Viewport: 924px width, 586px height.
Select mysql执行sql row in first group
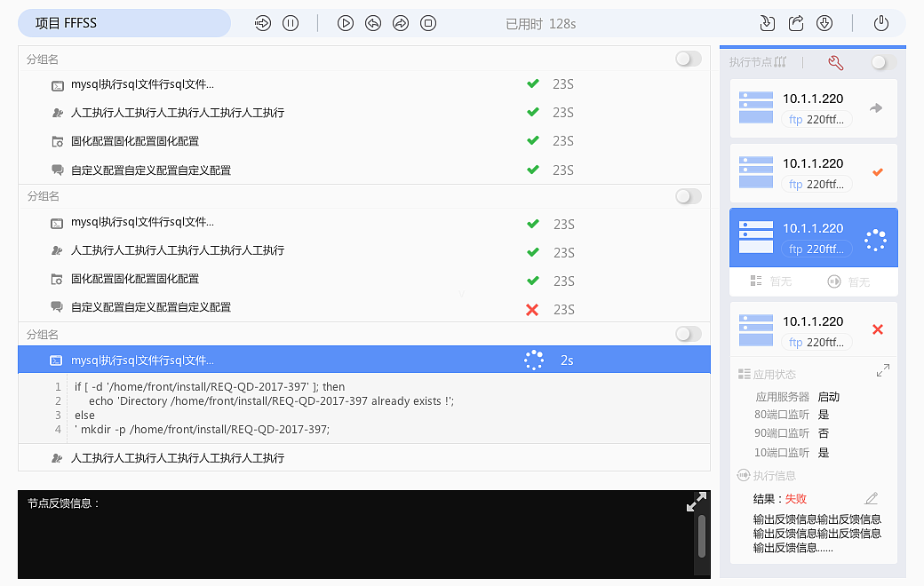coord(364,84)
